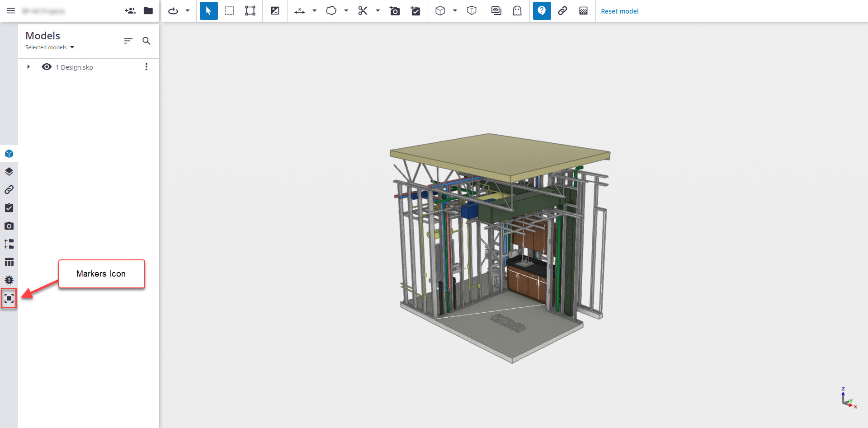Open the dropdown arrow beside orbit tool

[188, 11]
